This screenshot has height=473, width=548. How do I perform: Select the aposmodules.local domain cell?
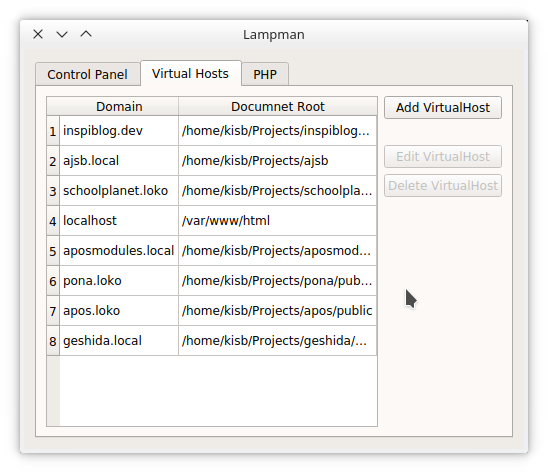(x=119, y=251)
